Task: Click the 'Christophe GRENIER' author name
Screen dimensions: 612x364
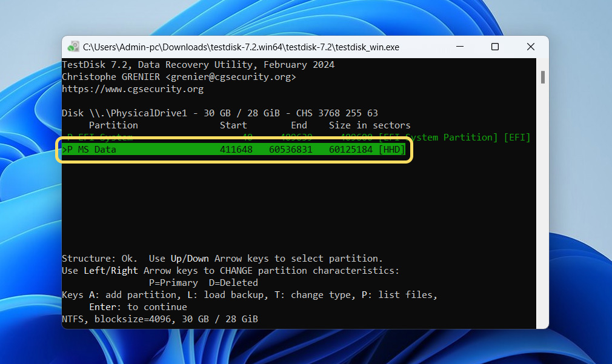Action: coord(111,77)
